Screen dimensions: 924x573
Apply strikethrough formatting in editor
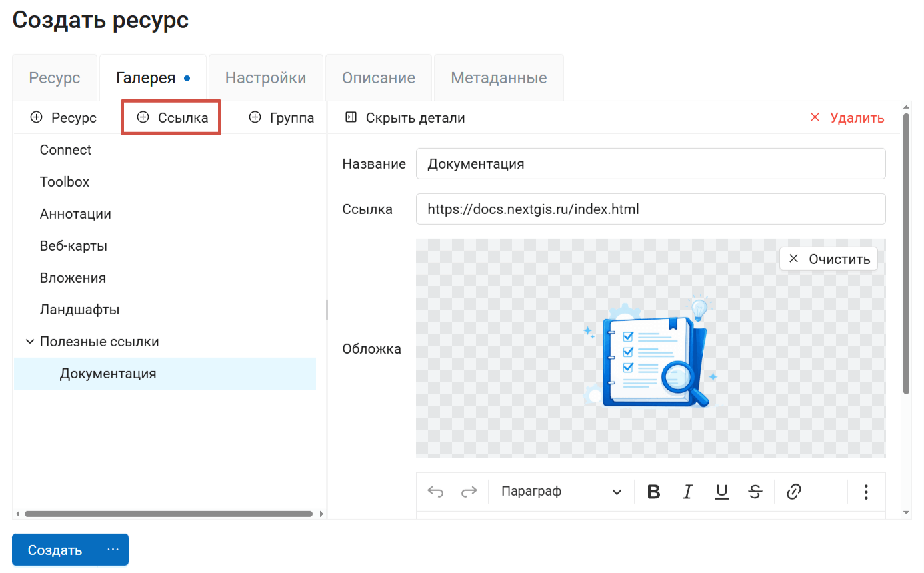click(x=755, y=492)
